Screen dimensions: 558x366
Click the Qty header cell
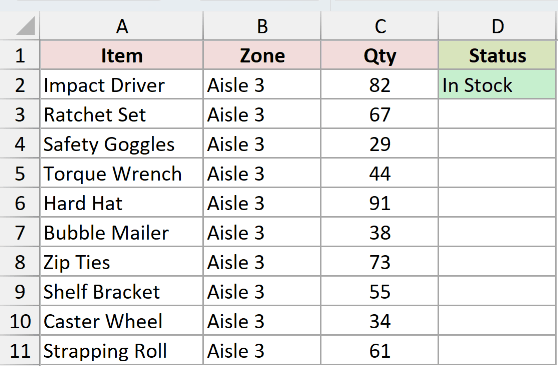[380, 55]
